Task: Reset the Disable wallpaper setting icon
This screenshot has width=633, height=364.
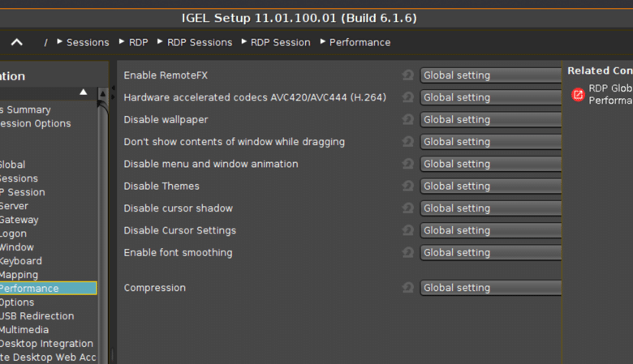Action: click(x=408, y=119)
